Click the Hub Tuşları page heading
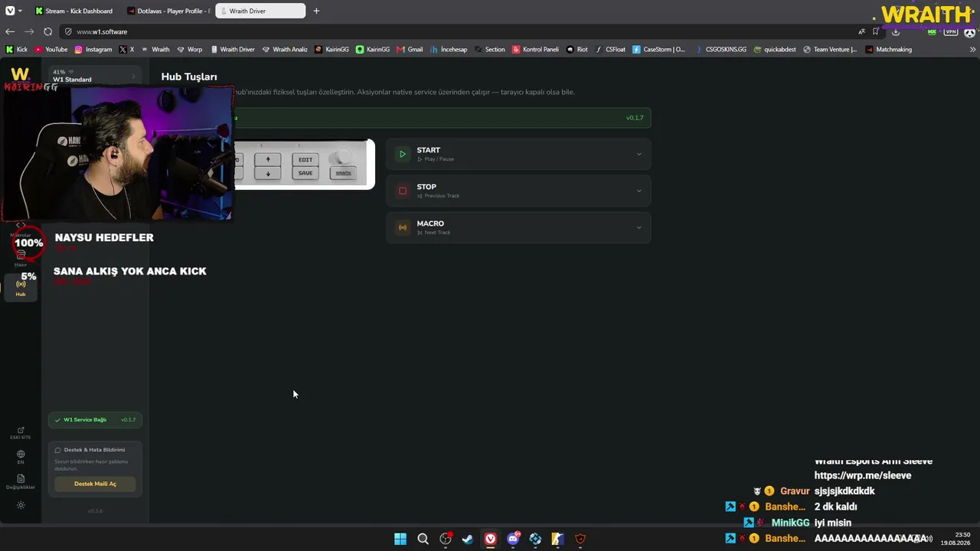The width and height of the screenshot is (980, 551). 189,77
